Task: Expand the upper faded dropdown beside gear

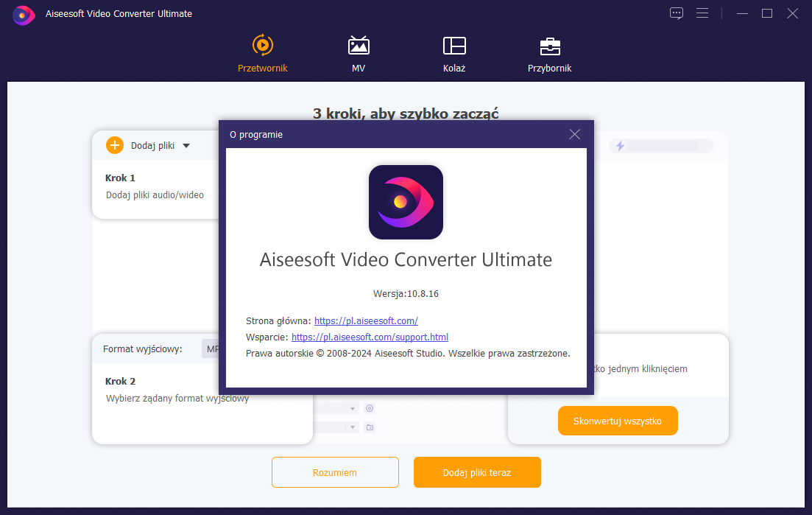Action: click(352, 409)
